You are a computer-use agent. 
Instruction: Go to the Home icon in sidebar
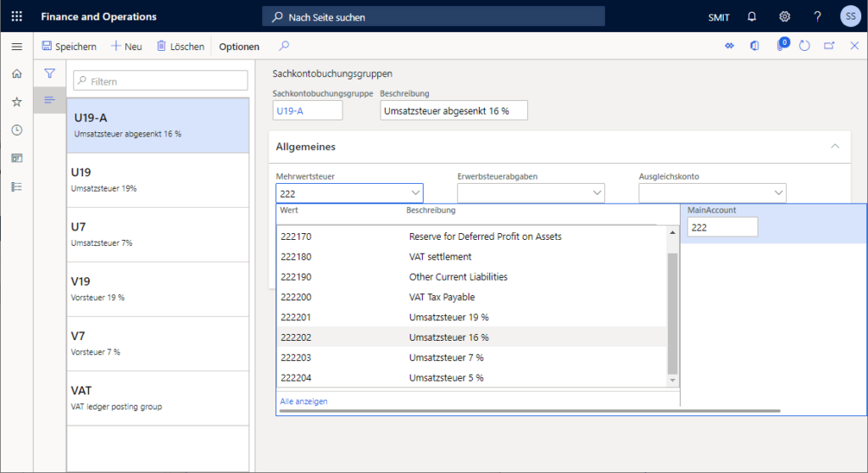pos(17,74)
